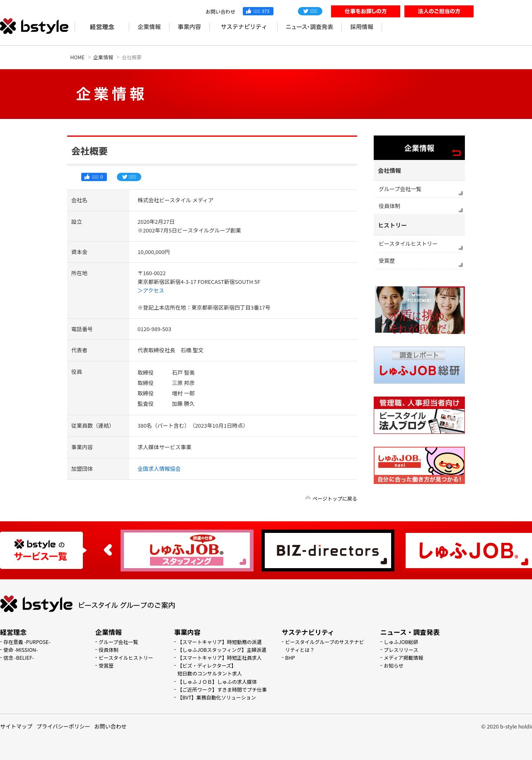Click the carousel previous arrow in the services bar
532x760 pixels.
click(108, 550)
